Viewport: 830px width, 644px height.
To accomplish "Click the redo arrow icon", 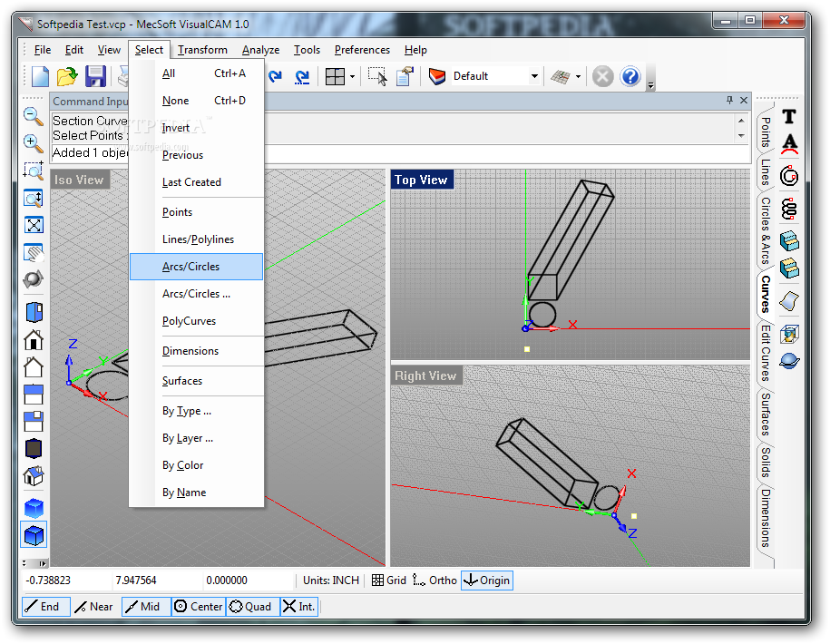I will click(275, 76).
